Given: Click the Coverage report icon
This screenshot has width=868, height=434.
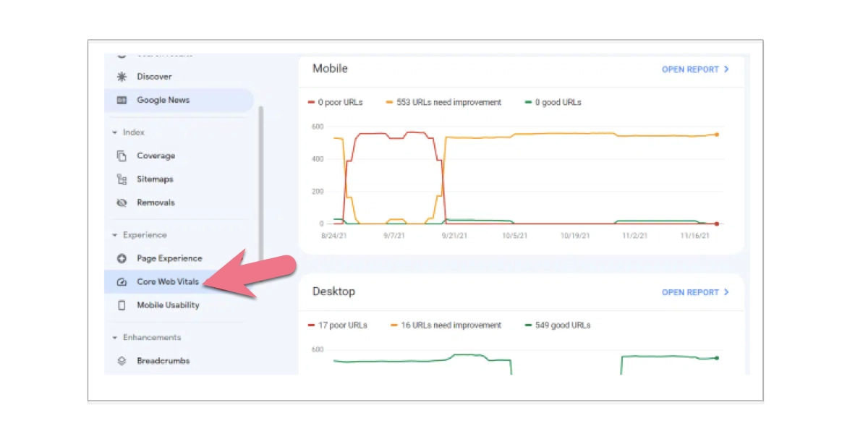Looking at the screenshot, I should click(x=122, y=156).
